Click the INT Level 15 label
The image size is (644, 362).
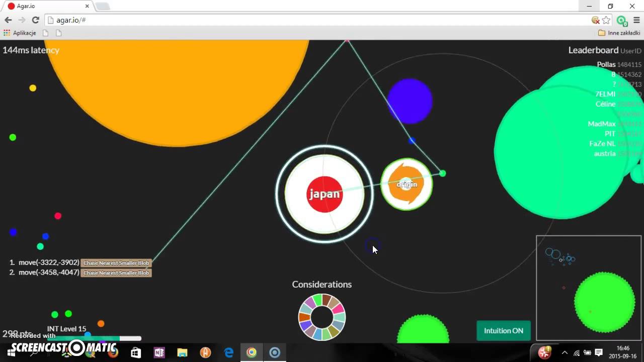pos(66,329)
